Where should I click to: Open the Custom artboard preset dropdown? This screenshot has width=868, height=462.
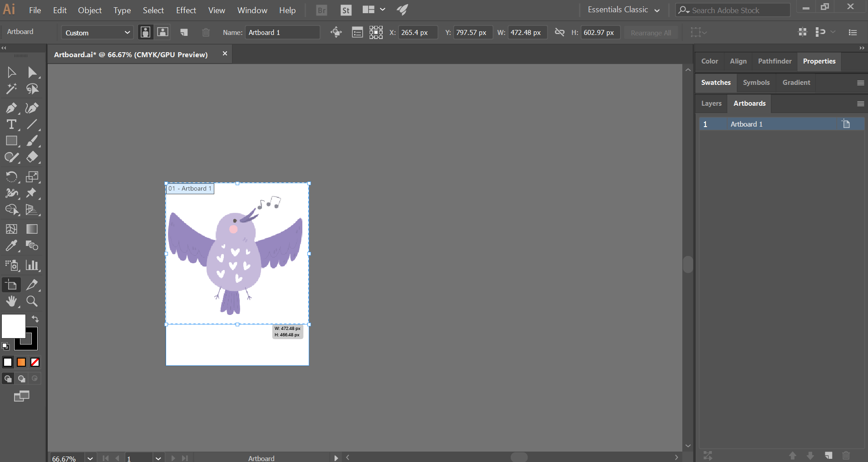[97, 33]
